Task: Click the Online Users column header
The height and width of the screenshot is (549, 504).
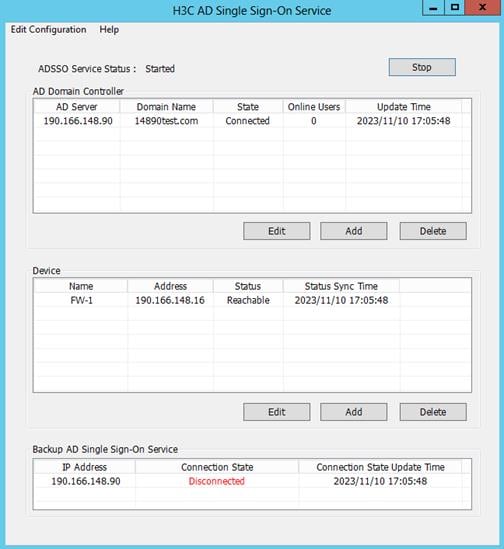Action: [314, 107]
